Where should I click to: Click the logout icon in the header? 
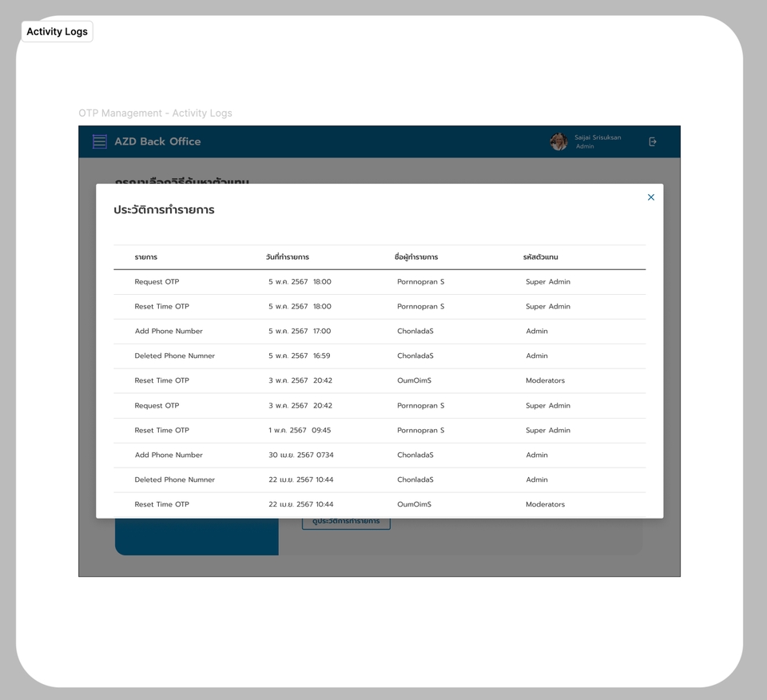653,141
